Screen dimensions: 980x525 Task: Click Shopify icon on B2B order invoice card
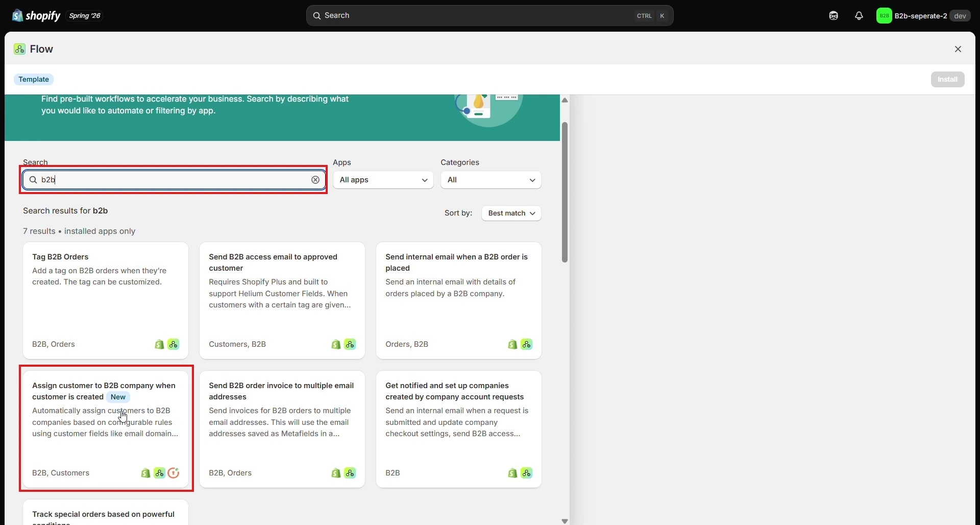(x=336, y=473)
